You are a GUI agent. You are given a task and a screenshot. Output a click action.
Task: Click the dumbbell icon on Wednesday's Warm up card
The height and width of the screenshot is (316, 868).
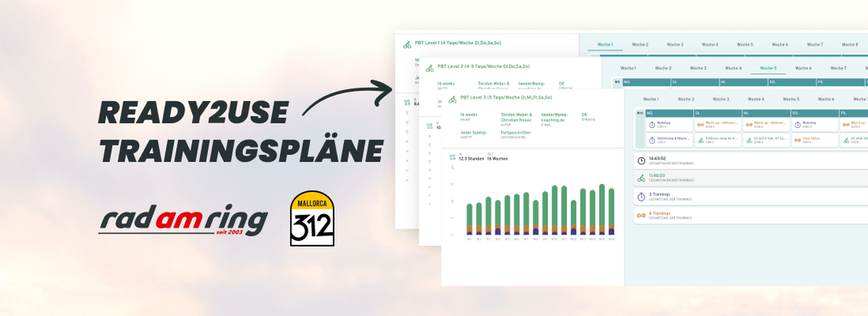pos(749,125)
